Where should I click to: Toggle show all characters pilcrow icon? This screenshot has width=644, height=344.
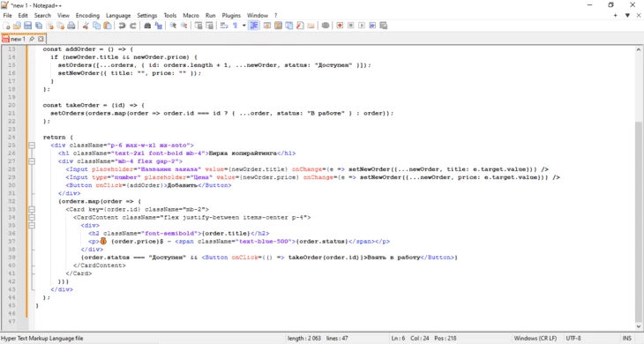(235, 26)
